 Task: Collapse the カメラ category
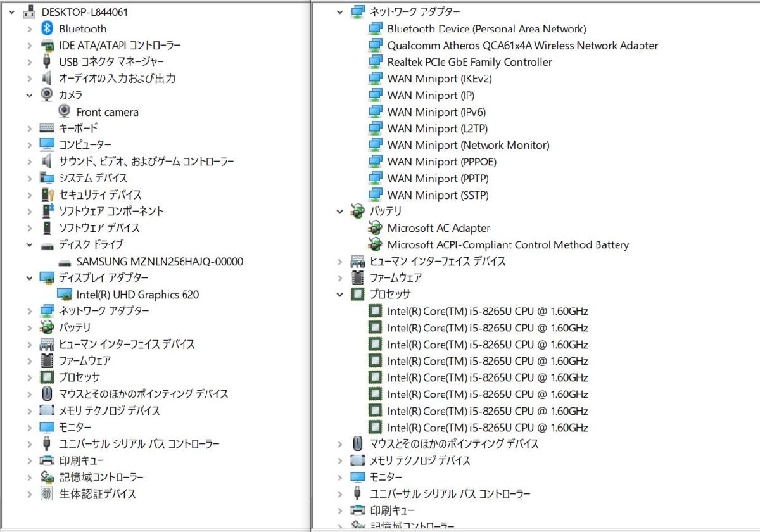[x=29, y=95]
